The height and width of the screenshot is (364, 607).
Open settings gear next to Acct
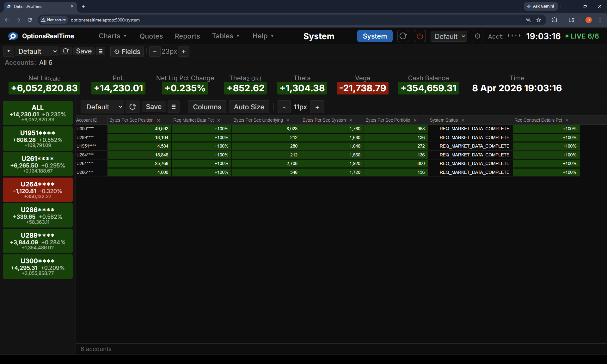477,36
